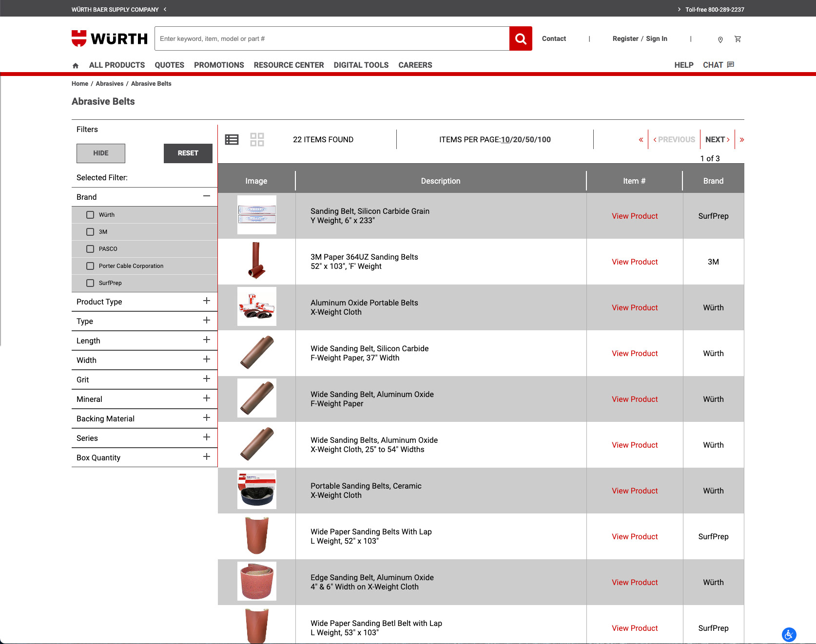The height and width of the screenshot is (644, 816).
Task: Open Portable Sanding Belts Ceramic thumbnail
Action: click(257, 490)
